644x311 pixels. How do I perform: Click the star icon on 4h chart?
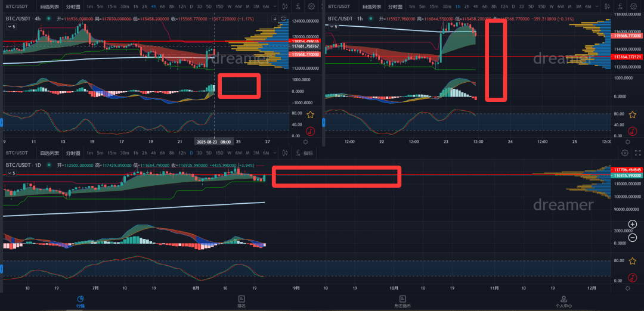(x=311, y=115)
